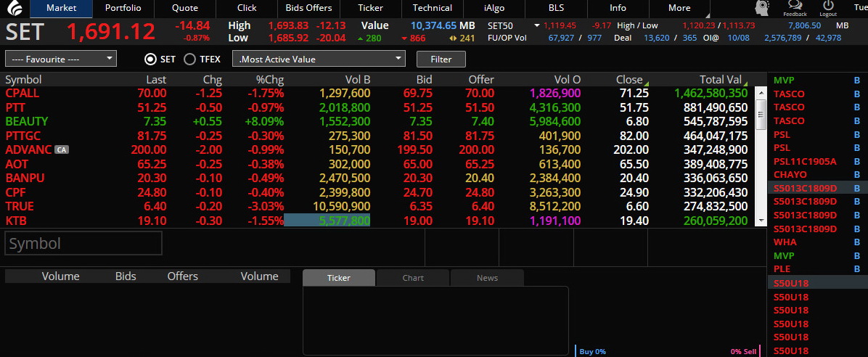
Task: Open the Market menu tab
Action: coord(61,8)
